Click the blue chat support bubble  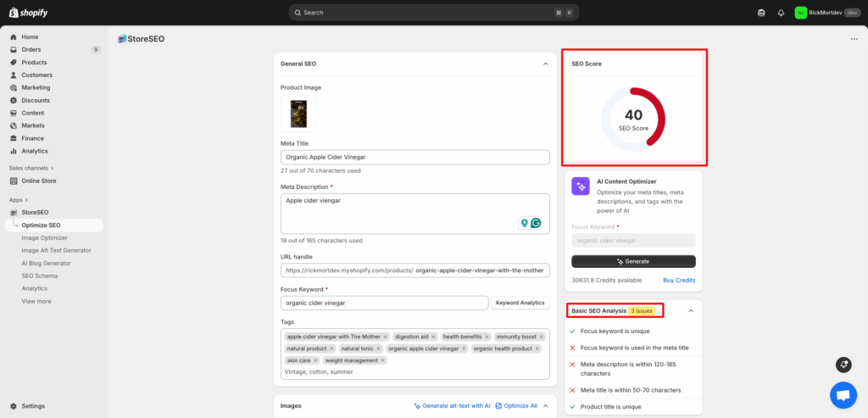pos(843,394)
